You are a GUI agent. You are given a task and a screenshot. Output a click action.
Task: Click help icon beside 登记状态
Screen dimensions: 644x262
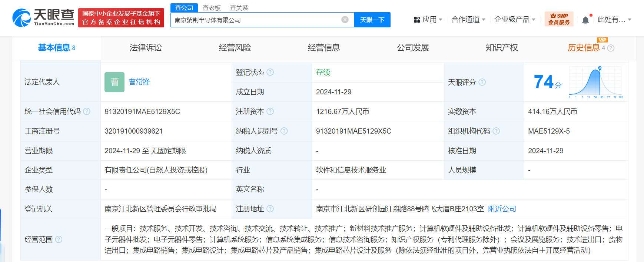(270, 72)
